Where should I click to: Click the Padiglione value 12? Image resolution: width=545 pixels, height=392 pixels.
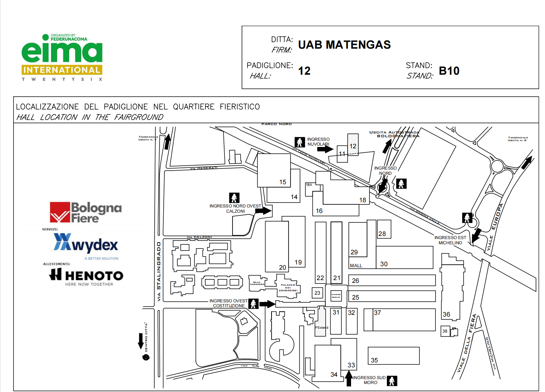304,71
